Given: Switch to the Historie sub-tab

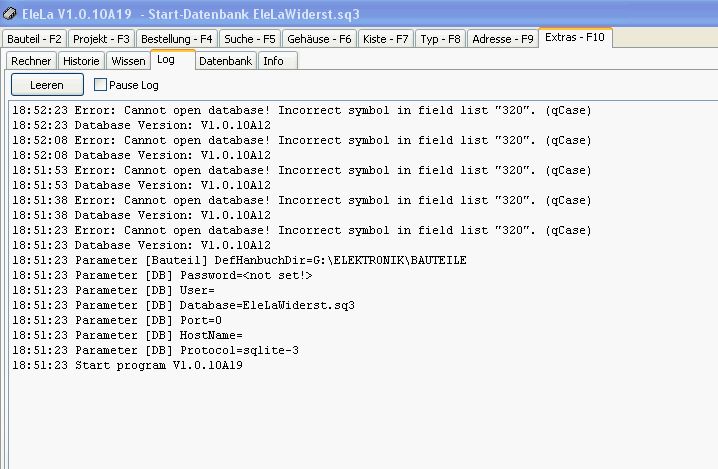Looking at the screenshot, I should pos(81,61).
